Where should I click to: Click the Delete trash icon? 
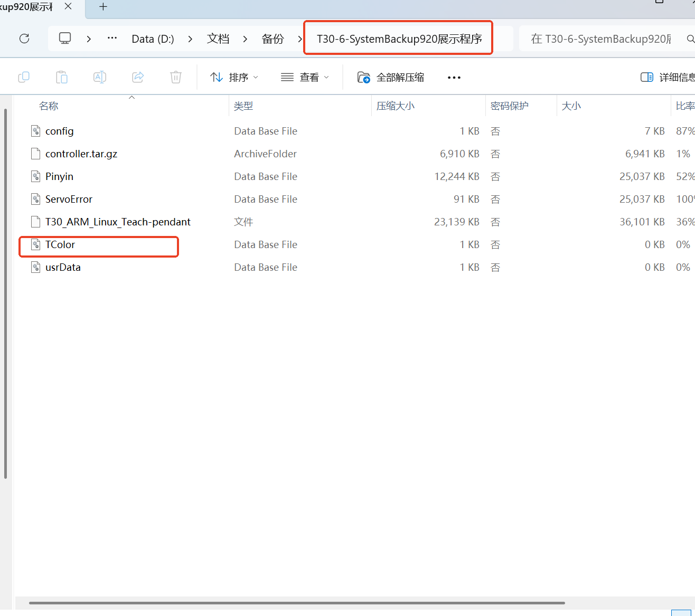coord(176,78)
